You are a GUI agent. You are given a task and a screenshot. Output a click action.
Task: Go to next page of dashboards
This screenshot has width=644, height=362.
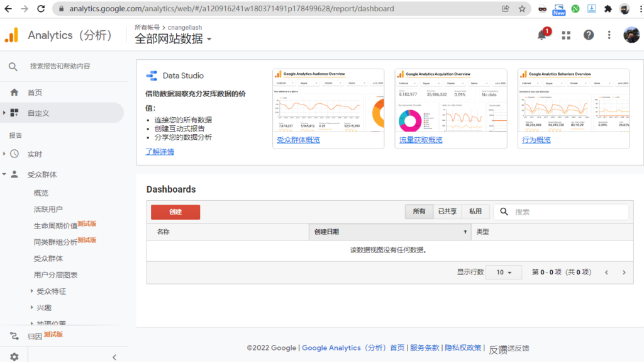pos(624,273)
